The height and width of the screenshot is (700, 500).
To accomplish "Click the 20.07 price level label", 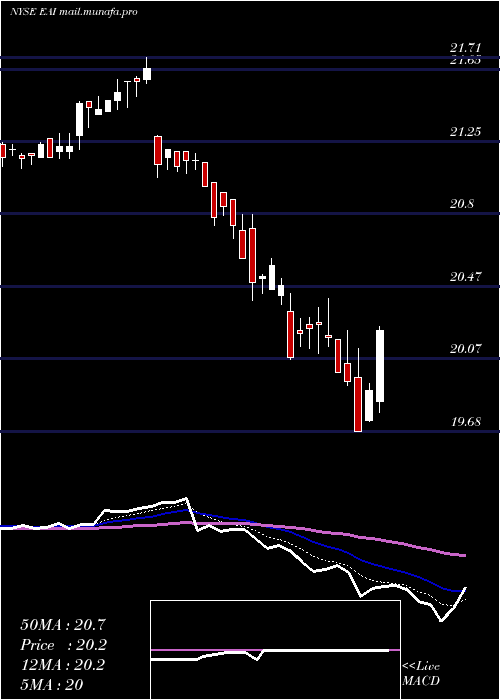I will [466, 348].
